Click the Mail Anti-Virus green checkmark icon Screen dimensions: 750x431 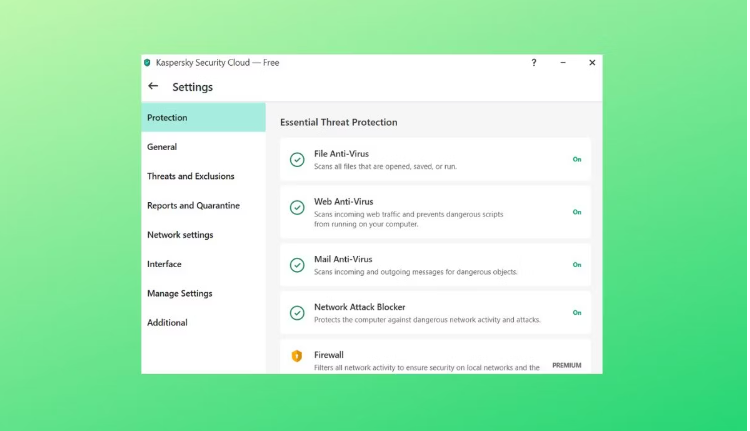[297, 265]
